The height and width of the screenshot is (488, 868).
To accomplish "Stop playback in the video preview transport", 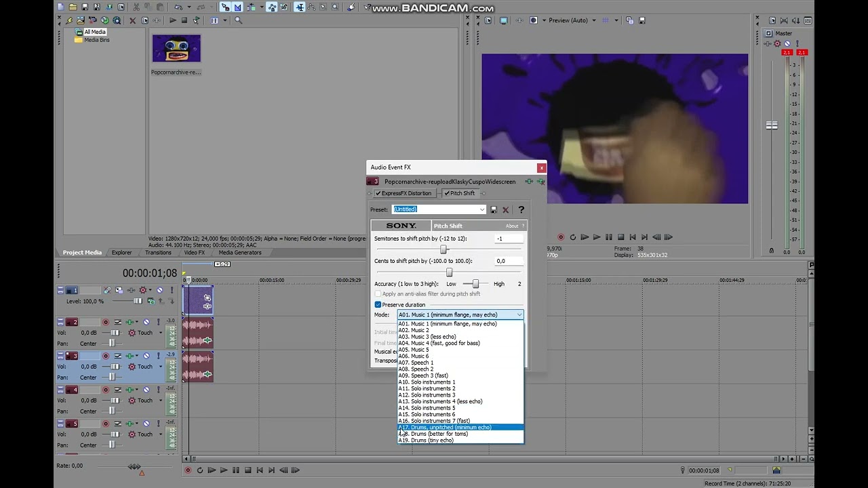I will pyautogui.click(x=620, y=237).
